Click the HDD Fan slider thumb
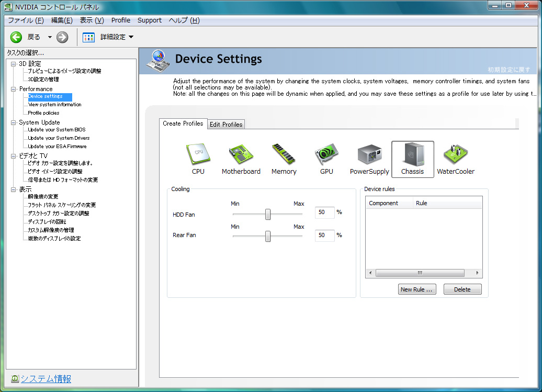Image resolution: width=542 pixels, height=392 pixels. point(268,214)
